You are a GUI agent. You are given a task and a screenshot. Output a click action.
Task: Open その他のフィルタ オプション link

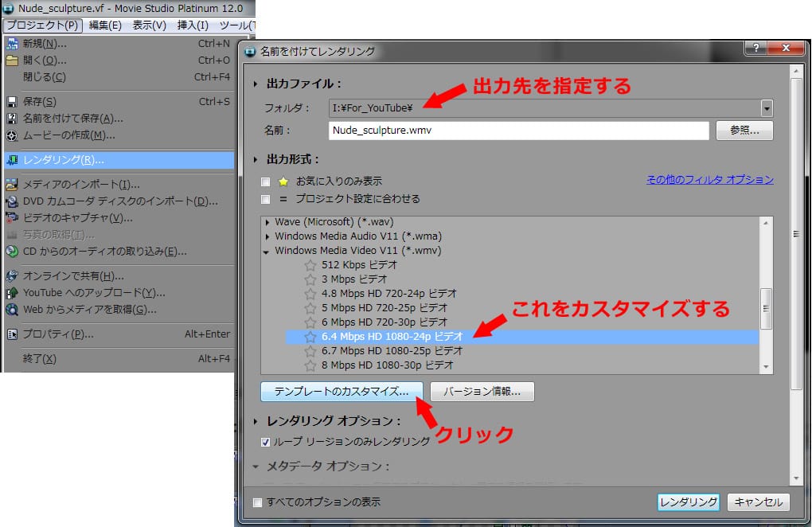[709, 180]
